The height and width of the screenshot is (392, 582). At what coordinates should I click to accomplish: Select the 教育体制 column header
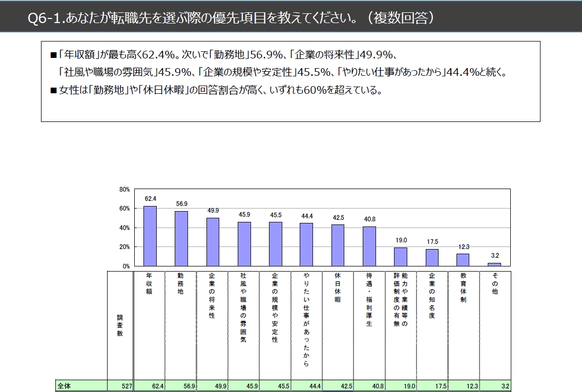(464, 325)
